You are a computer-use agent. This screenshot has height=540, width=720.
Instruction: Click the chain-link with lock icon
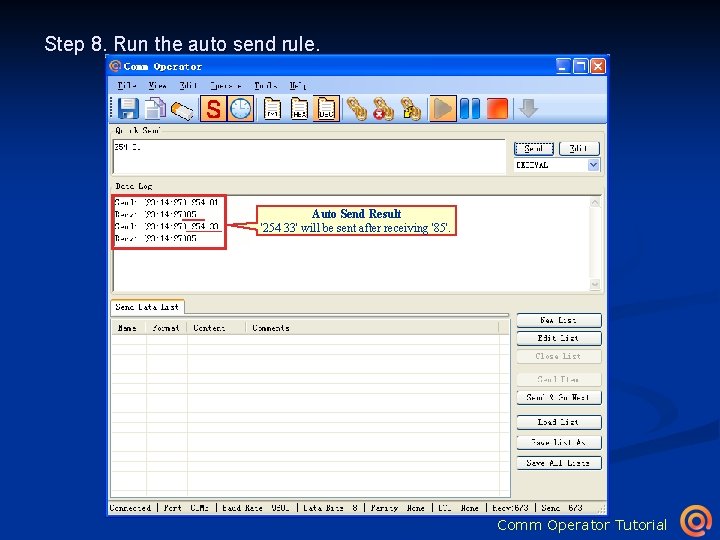411,109
